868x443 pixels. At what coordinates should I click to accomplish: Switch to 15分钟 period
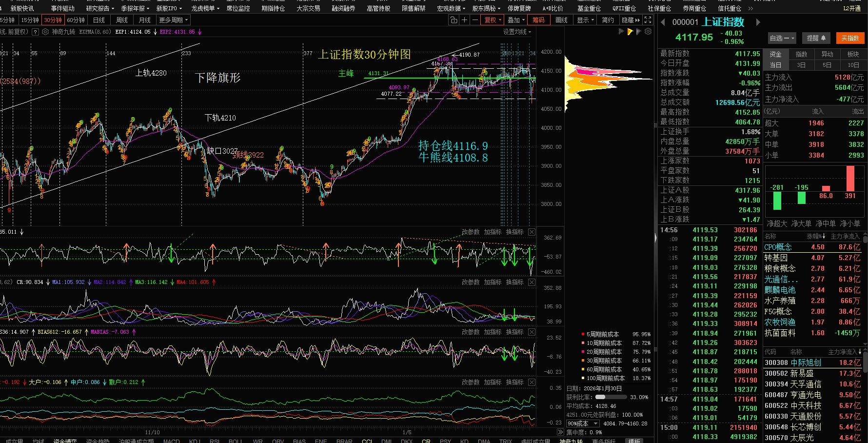(x=30, y=20)
